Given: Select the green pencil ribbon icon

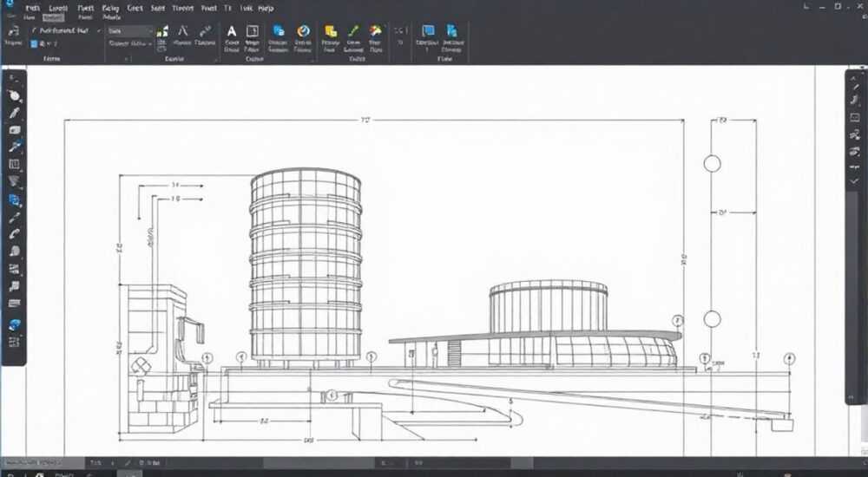Looking at the screenshot, I should coord(353,31).
